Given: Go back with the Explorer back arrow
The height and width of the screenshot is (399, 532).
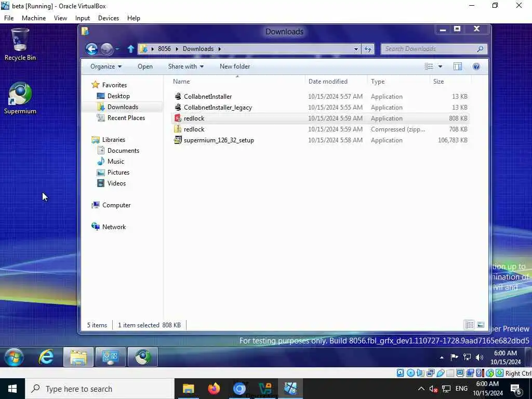Looking at the screenshot, I should [91, 49].
